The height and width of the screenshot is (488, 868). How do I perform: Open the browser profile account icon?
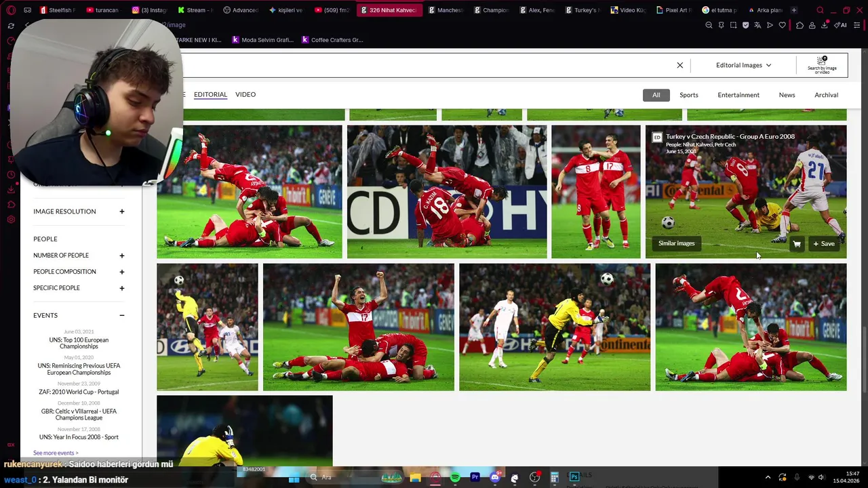click(x=812, y=25)
